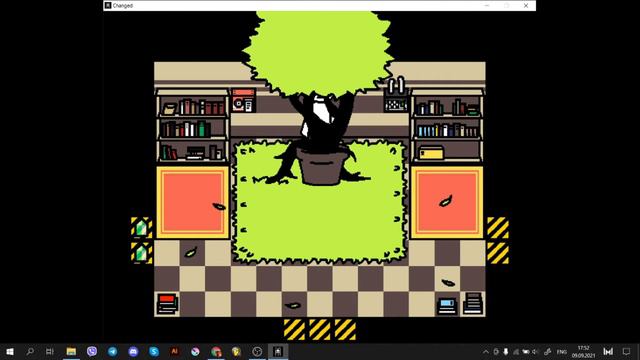Click the red-topped paper stack in the floor corner
This screenshot has height=360, width=640.
(x=167, y=304)
